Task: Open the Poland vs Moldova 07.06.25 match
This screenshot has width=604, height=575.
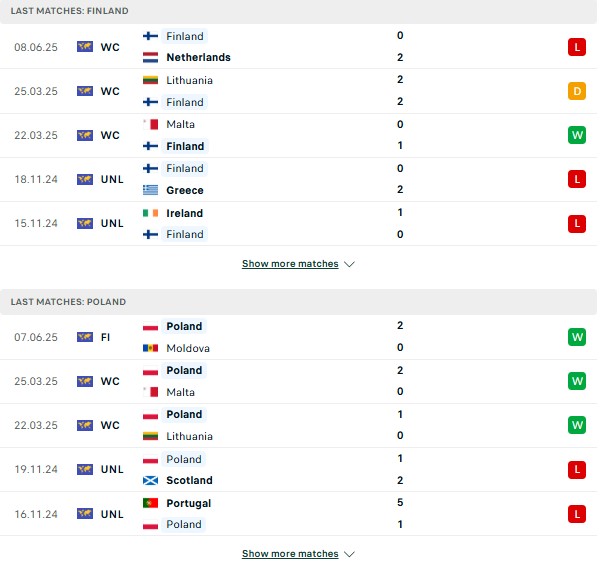Action: (299, 337)
